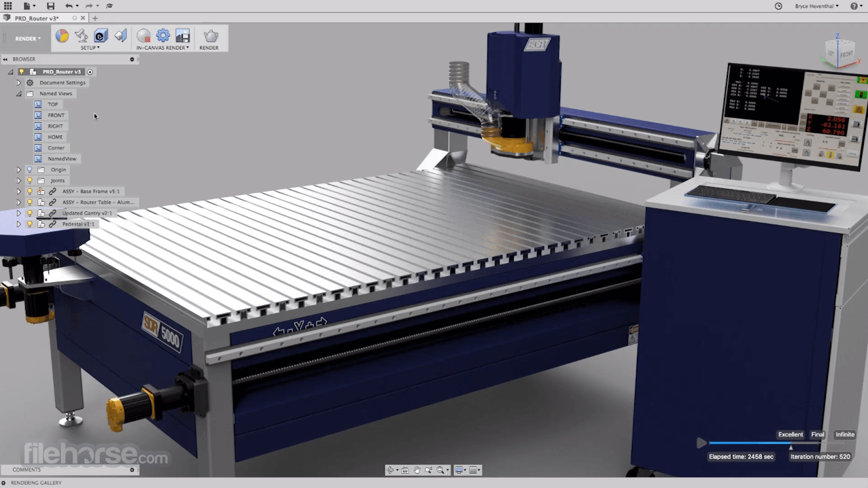Screen dimensions: 868x488
Task: Open Grid and Snaps icon
Action: [x=474, y=470]
